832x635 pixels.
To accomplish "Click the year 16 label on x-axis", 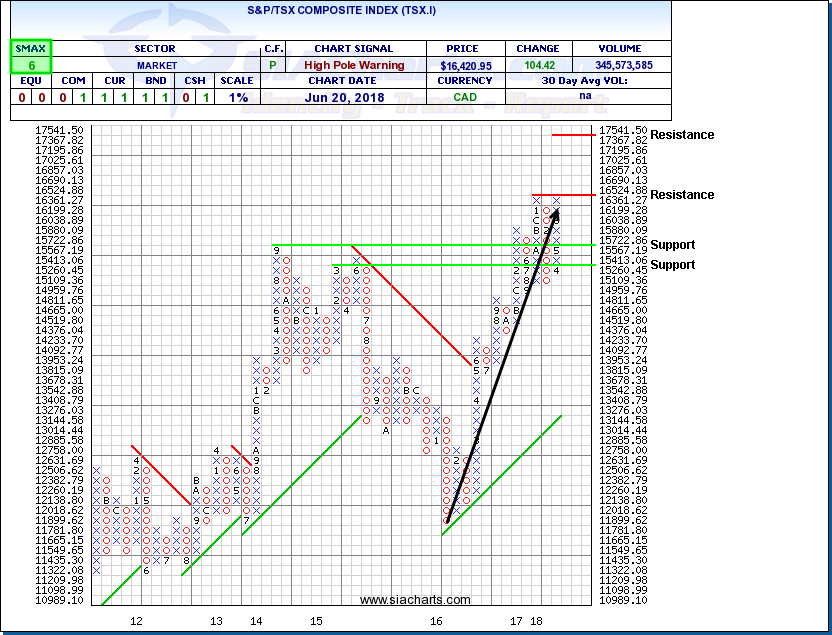I will click(x=437, y=621).
